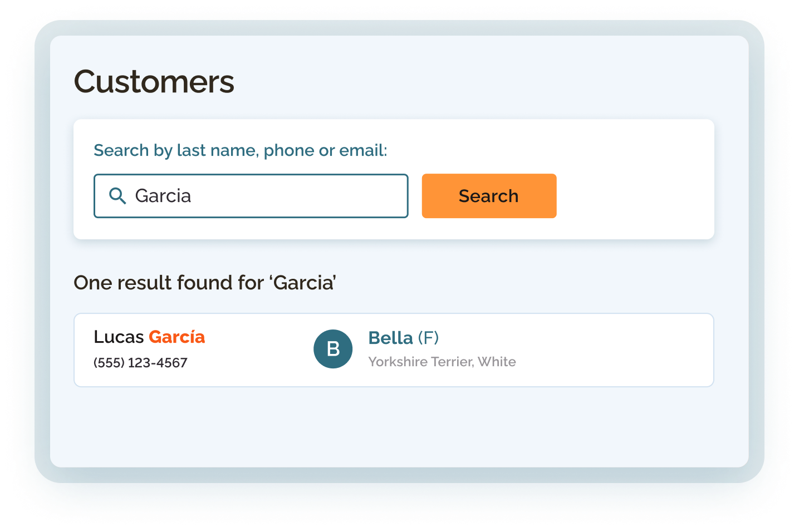The image size is (799, 532).
Task: Click the orange Search button
Action: click(x=489, y=196)
